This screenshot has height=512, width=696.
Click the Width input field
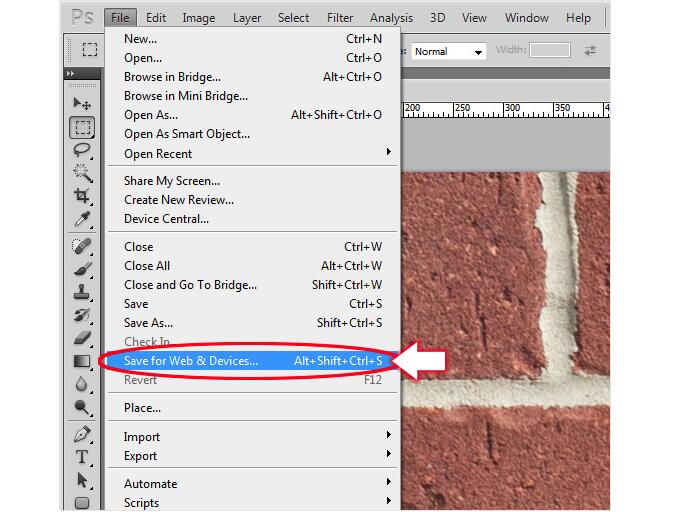(550, 50)
